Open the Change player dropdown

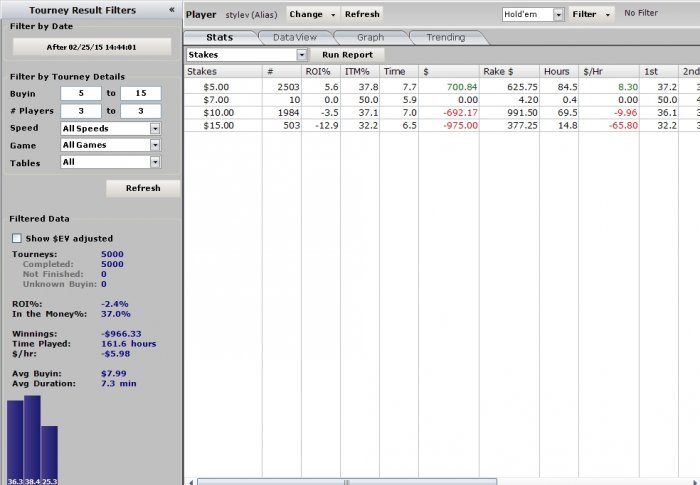(x=312, y=14)
